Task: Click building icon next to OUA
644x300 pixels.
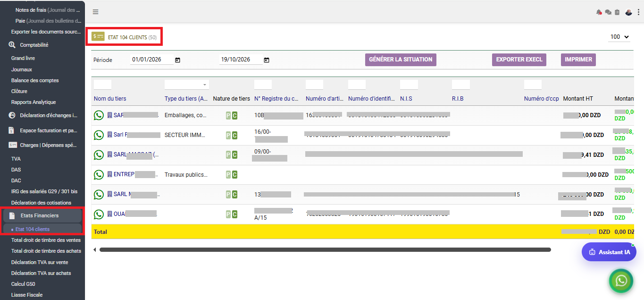Action: [x=110, y=214]
